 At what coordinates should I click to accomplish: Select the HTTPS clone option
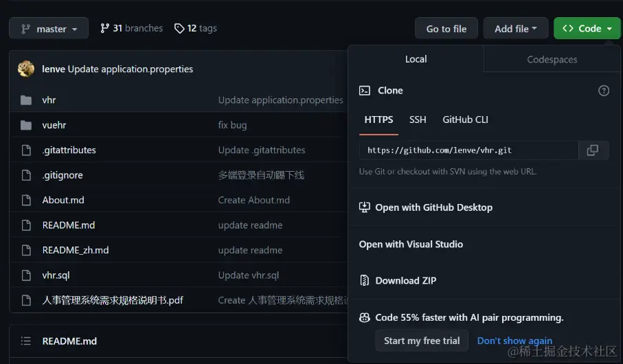378,120
